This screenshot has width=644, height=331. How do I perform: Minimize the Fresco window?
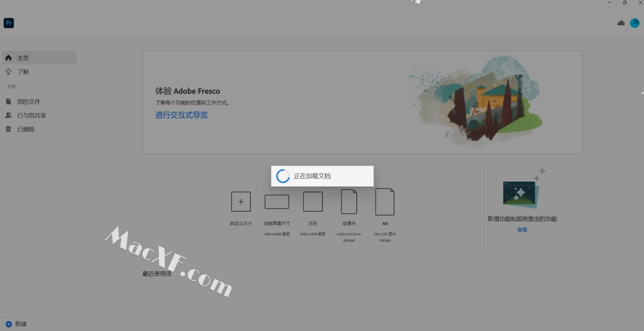tap(609, 3)
